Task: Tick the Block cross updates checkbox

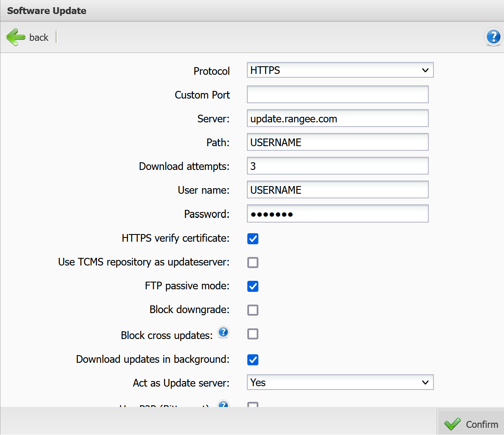Action: [x=253, y=334]
